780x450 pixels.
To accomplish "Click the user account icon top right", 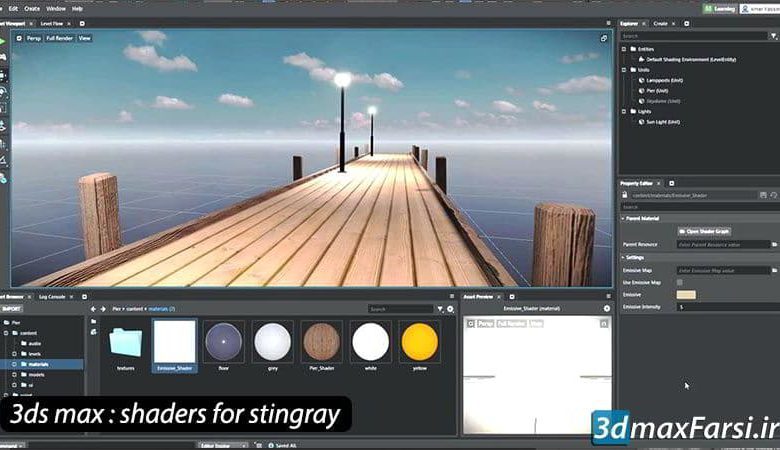I will pyautogui.click(x=745, y=9).
